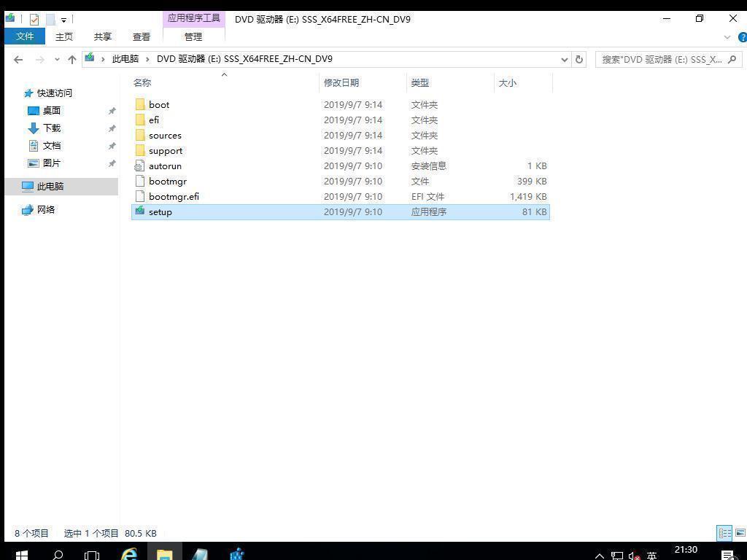This screenshot has width=747, height=560.
Task: Open the quick access toolbar customize dropdown
Action: click(x=63, y=20)
